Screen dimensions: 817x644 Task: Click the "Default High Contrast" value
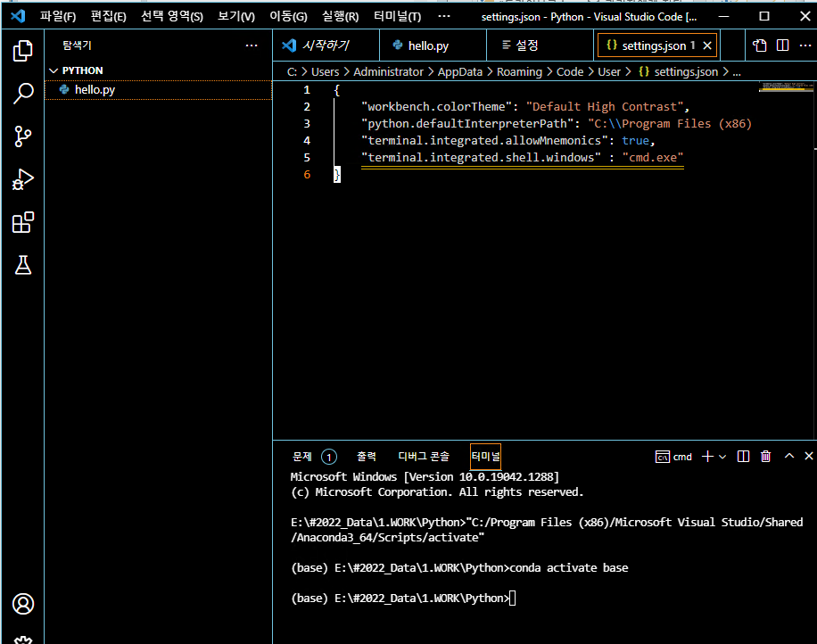(605, 107)
